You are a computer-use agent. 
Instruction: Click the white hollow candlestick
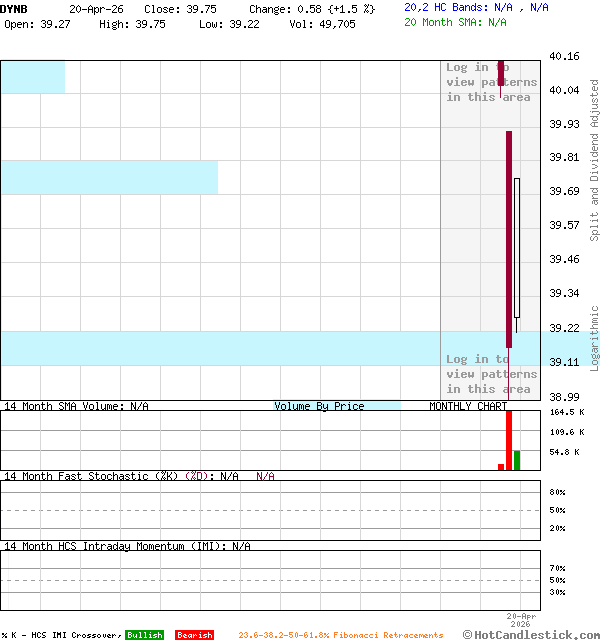coord(517,248)
